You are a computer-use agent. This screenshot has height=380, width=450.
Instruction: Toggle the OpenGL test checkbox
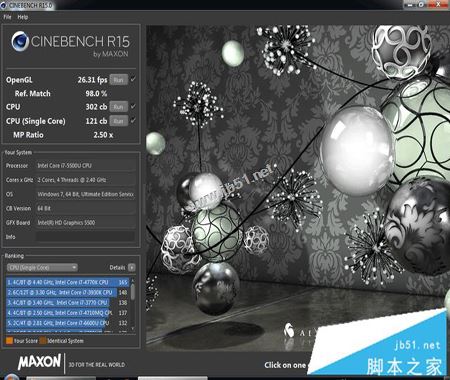point(133,79)
